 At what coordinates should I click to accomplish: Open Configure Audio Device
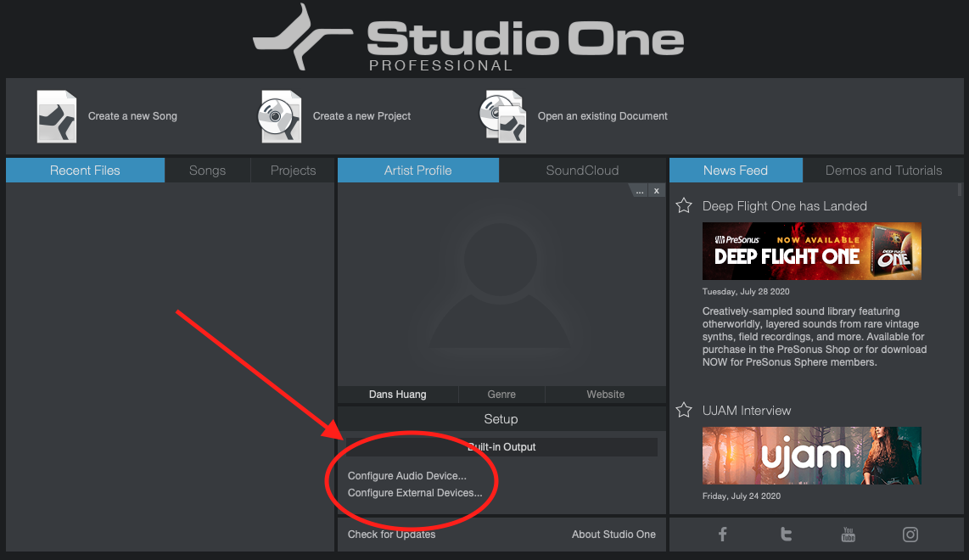(x=407, y=475)
